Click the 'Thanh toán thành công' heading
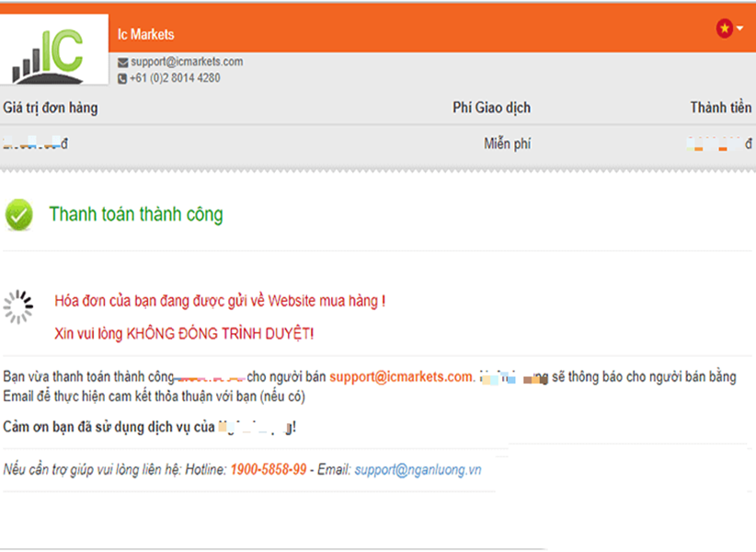 pyautogui.click(x=136, y=214)
